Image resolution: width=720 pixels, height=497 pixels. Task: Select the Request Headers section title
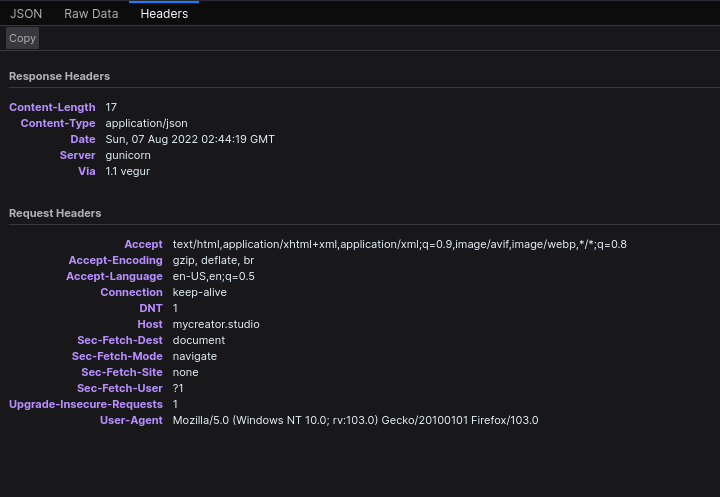[x=55, y=213]
